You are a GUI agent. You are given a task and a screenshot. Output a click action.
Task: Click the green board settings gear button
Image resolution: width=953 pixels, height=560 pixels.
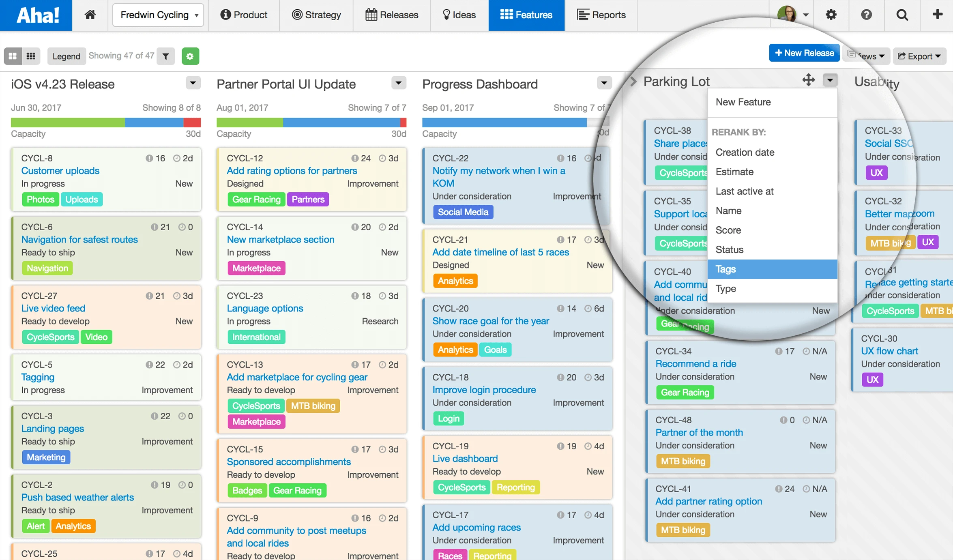(190, 56)
